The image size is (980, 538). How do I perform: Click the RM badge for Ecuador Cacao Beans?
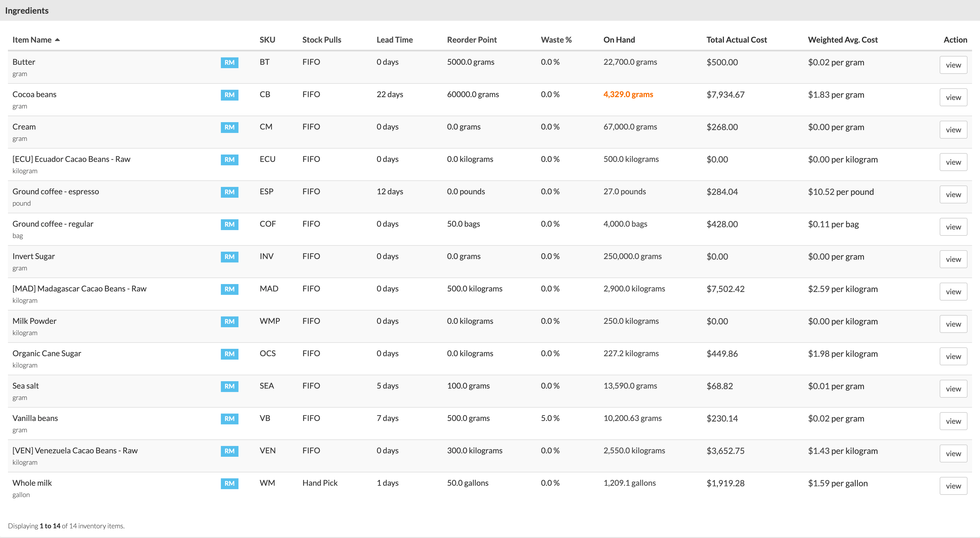(229, 160)
